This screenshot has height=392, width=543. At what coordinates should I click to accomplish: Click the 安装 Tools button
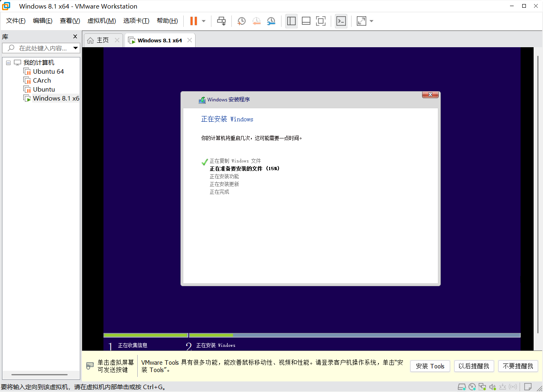(430, 366)
